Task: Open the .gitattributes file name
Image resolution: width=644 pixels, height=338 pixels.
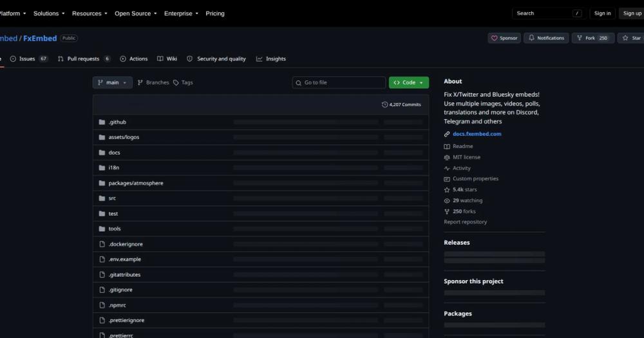Action: tap(124, 274)
